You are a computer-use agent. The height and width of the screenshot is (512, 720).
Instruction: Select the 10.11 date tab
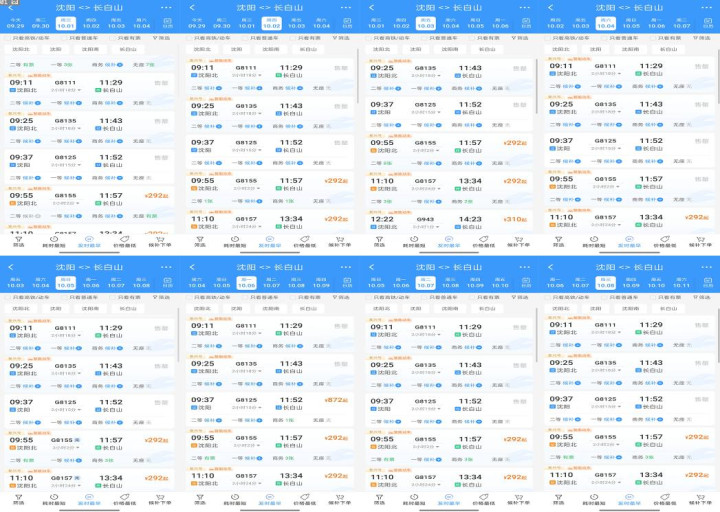(x=680, y=284)
